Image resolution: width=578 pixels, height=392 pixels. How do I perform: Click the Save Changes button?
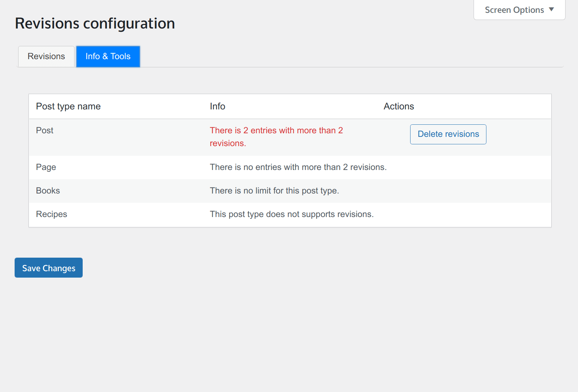(x=48, y=268)
